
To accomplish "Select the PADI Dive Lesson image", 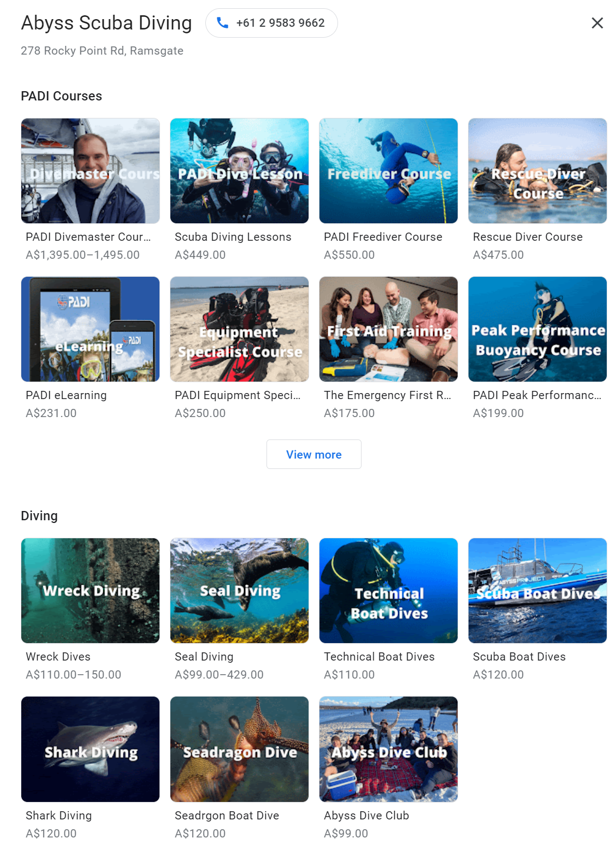I will [x=239, y=171].
